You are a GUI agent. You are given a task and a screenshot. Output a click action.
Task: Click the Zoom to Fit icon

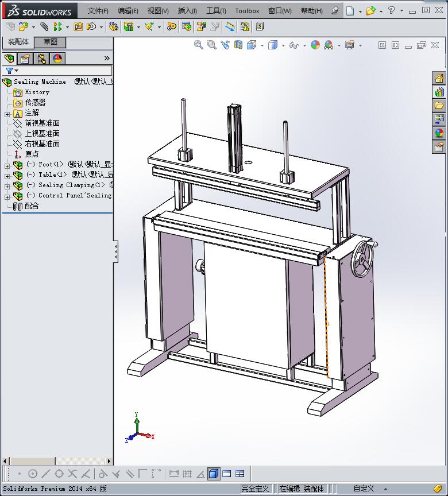(x=198, y=45)
